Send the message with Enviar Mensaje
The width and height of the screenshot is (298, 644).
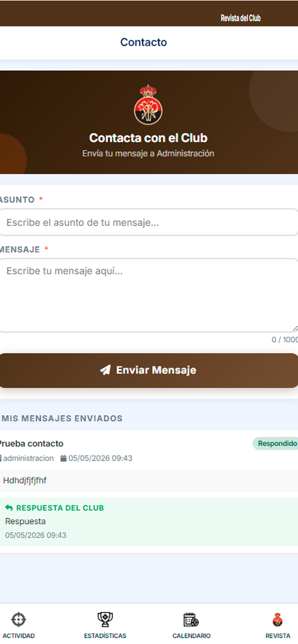click(149, 370)
